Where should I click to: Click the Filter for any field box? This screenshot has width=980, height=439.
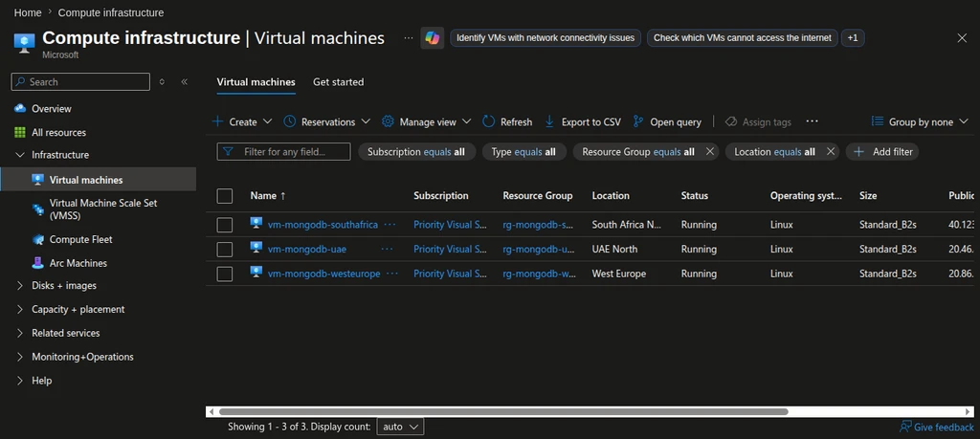pyautogui.click(x=283, y=152)
